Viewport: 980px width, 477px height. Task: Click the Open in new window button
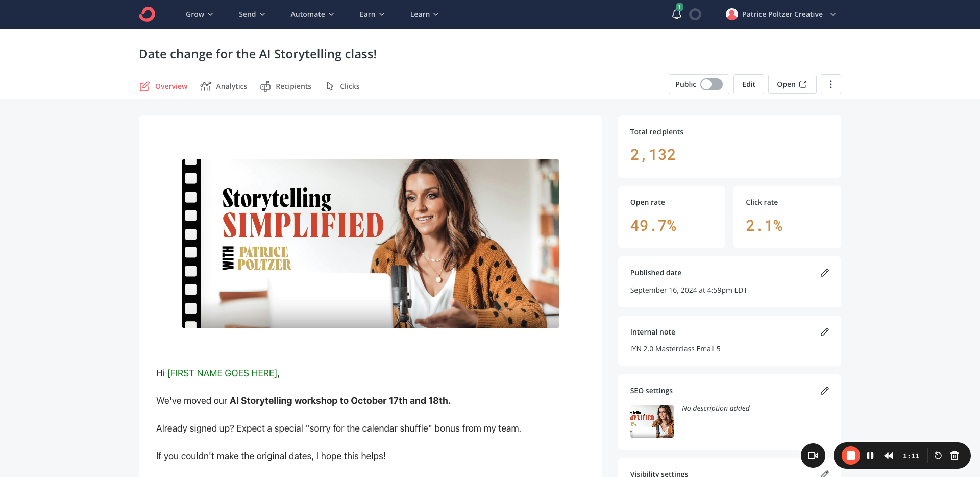(792, 84)
